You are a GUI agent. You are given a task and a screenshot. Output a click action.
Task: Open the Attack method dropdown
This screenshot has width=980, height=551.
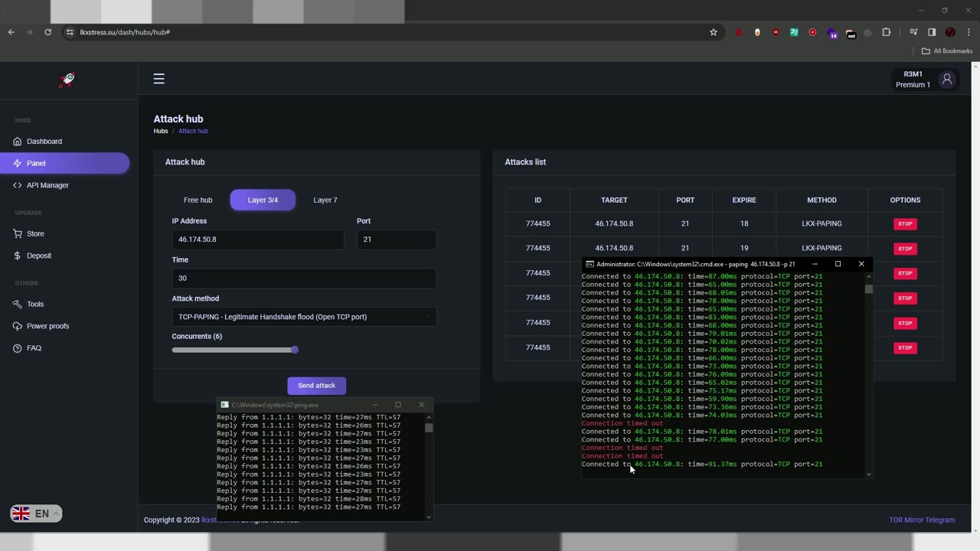pos(304,317)
